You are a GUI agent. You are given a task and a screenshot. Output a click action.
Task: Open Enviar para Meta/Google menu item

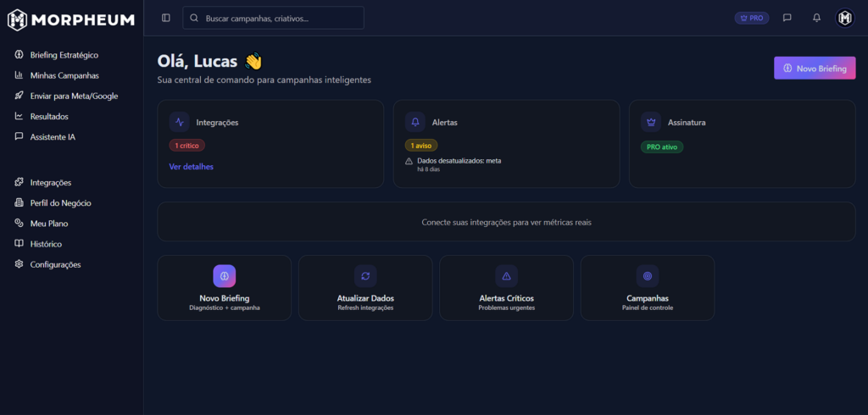pyautogui.click(x=74, y=96)
